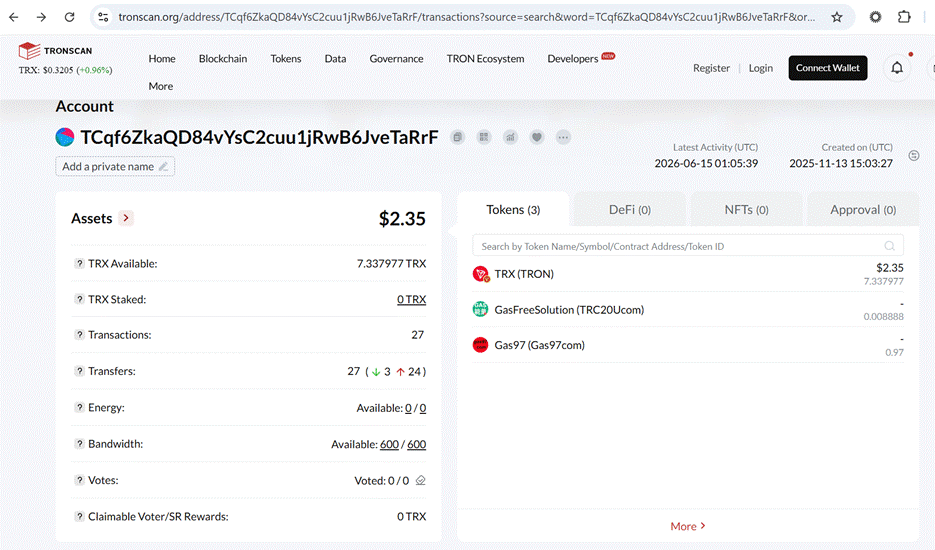The image size is (935, 550).
Task: Click the Created on time 2025-11-13 15:03:27
Action: click(841, 163)
